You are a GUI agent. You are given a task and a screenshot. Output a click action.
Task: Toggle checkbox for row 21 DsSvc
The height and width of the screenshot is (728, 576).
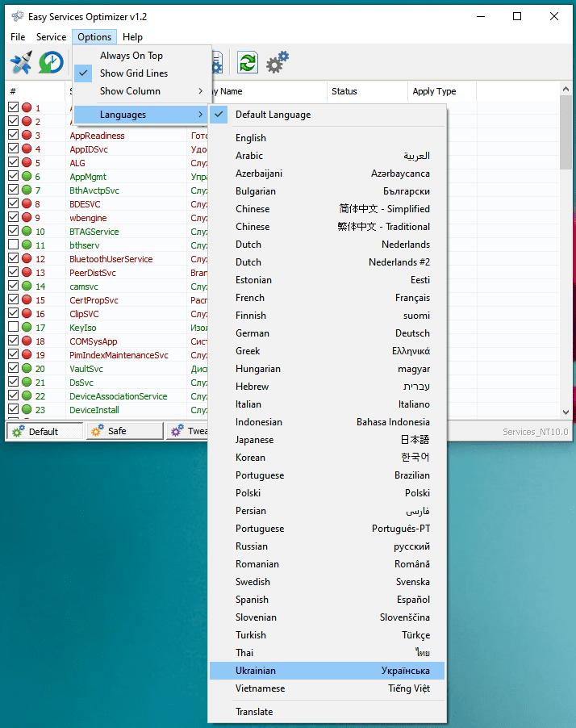[x=13, y=382]
